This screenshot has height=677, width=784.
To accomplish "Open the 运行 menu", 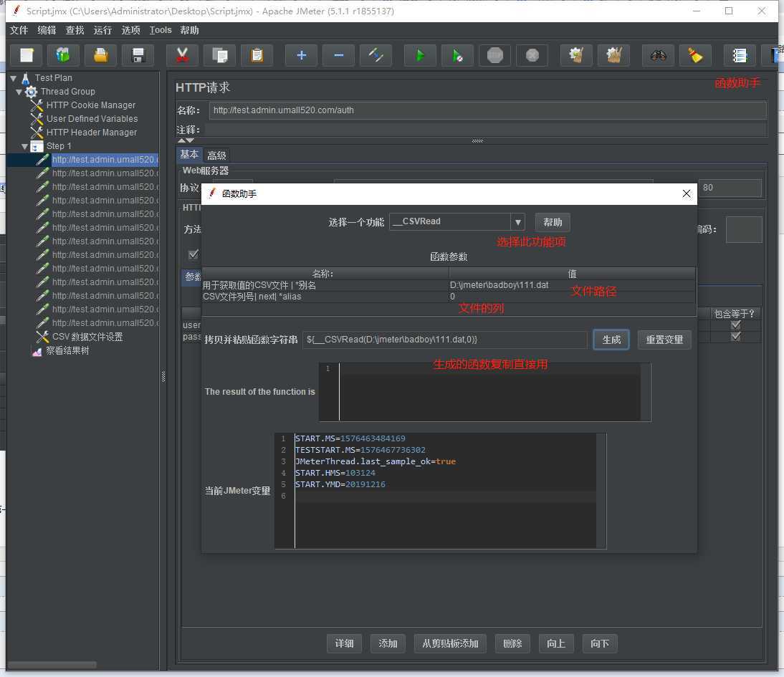I will pyautogui.click(x=102, y=30).
